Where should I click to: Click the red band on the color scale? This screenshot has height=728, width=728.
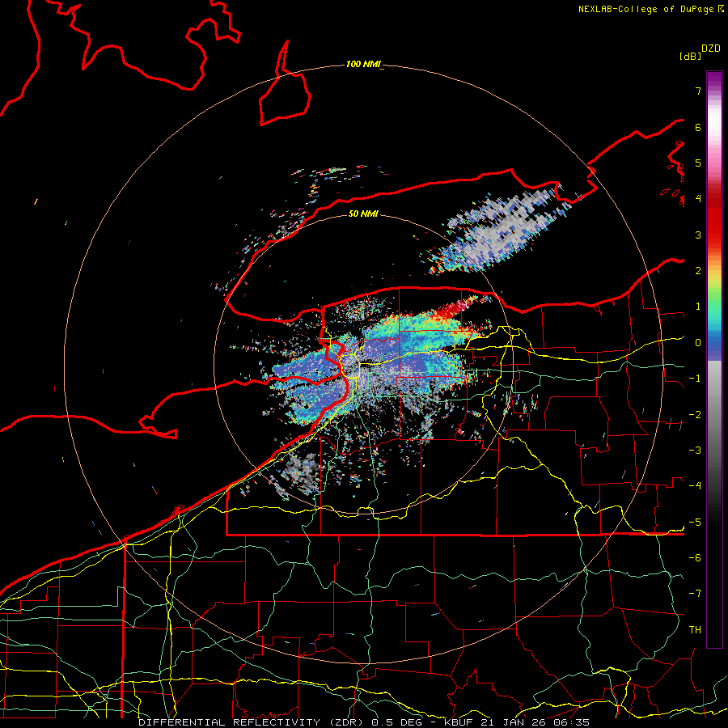point(714,218)
